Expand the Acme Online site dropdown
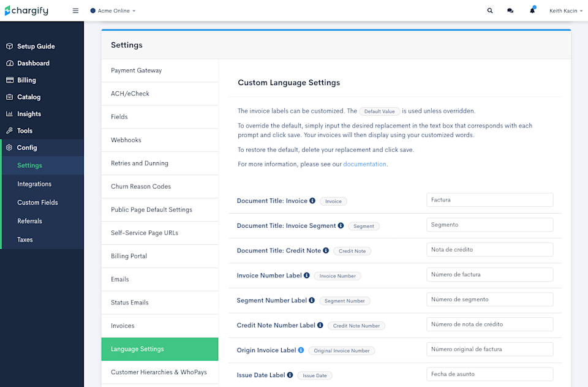 [x=113, y=11]
